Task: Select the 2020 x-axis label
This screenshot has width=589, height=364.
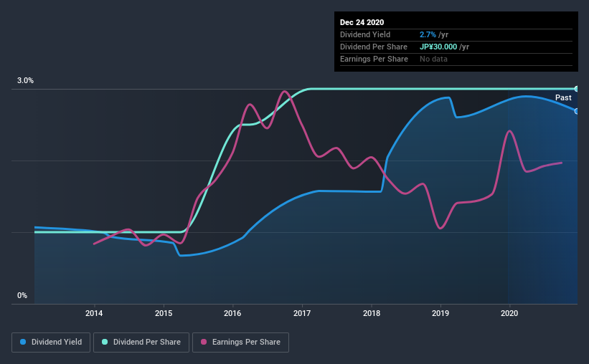Action: click(509, 313)
